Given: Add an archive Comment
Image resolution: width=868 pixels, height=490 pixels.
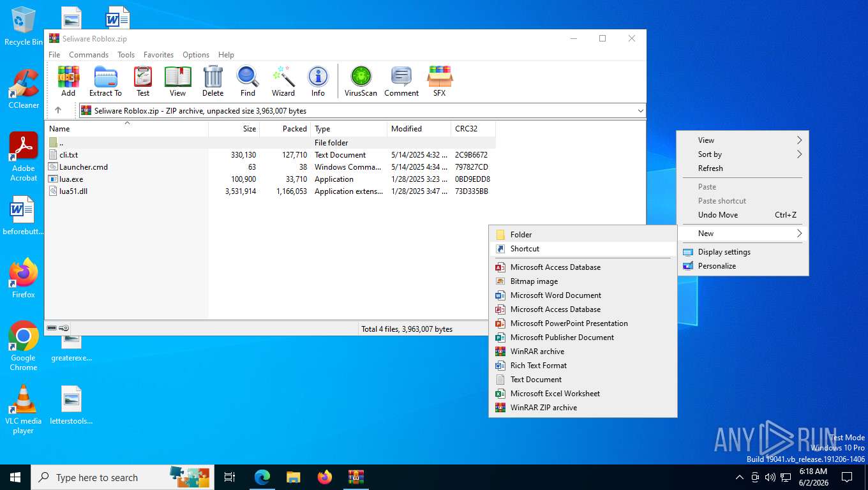Looking at the screenshot, I should click(401, 81).
